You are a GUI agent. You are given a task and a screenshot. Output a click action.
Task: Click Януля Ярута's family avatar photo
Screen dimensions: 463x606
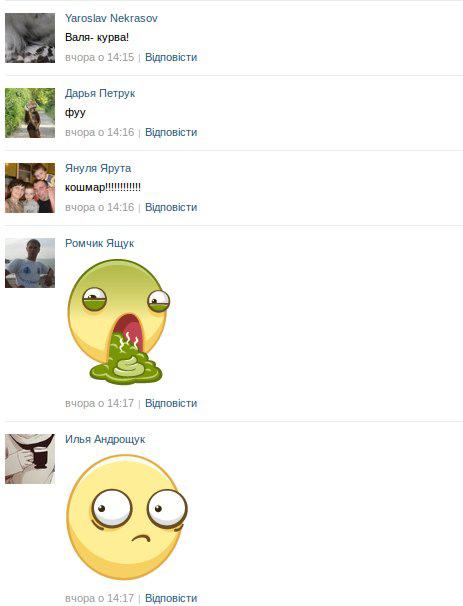pos(30,188)
